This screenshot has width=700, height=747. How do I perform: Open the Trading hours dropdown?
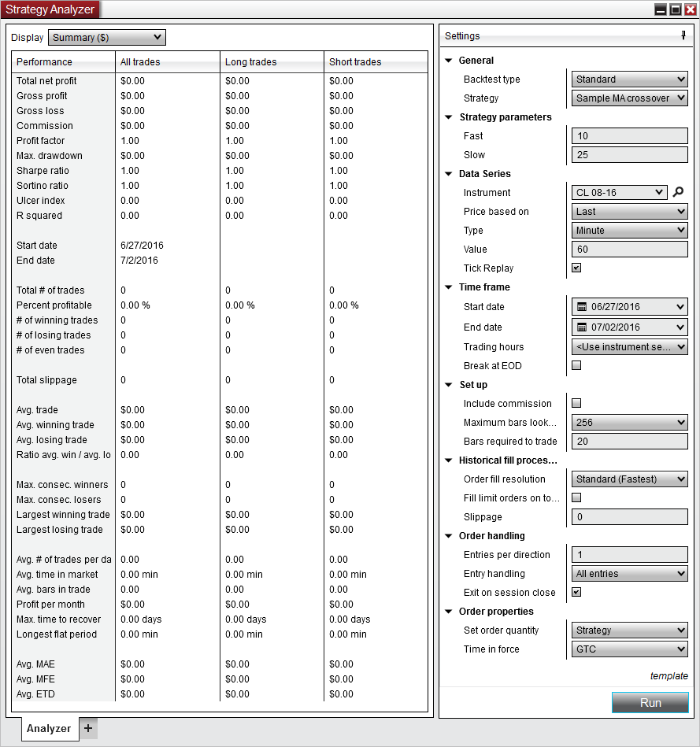click(x=629, y=347)
